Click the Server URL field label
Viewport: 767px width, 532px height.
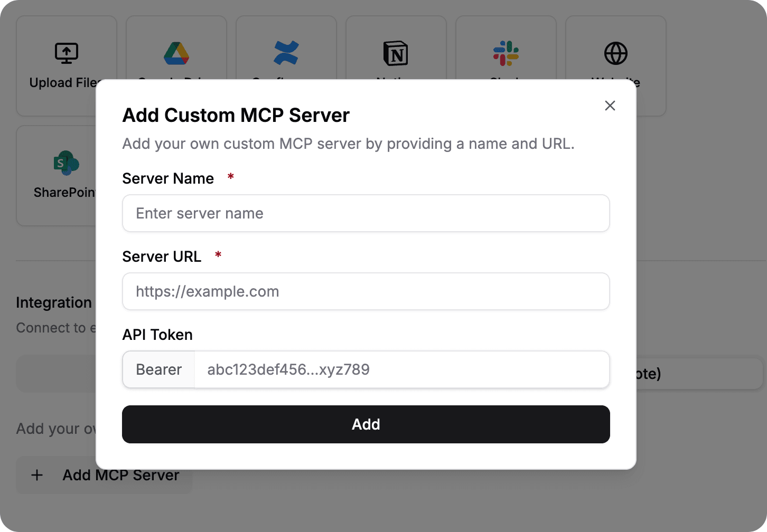(x=162, y=256)
